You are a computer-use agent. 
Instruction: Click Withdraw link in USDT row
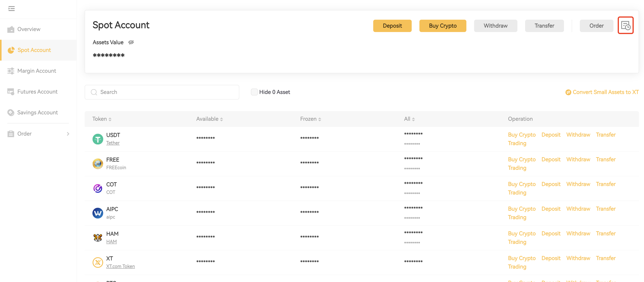[578, 135]
